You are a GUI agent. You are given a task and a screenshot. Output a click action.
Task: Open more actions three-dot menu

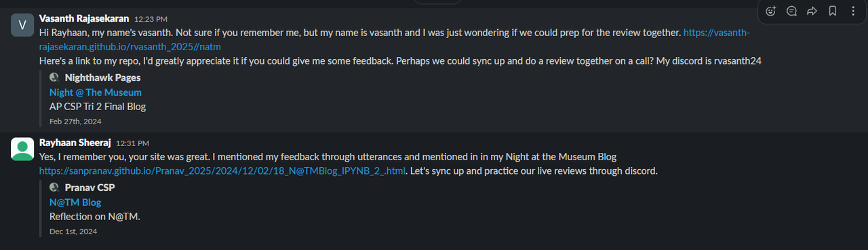852,11
